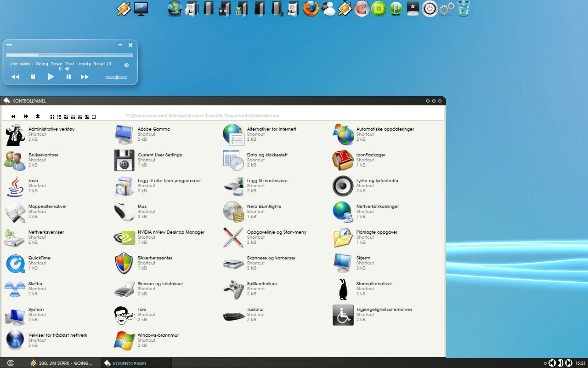Open the Firefox icon in the dock
The width and height of the screenshot is (588, 368).
pyautogui.click(x=311, y=9)
